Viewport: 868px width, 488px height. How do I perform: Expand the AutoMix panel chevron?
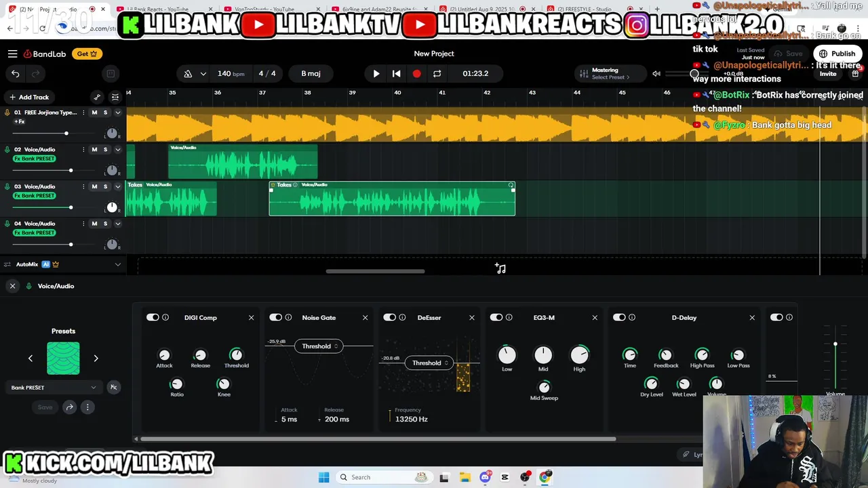point(117,264)
